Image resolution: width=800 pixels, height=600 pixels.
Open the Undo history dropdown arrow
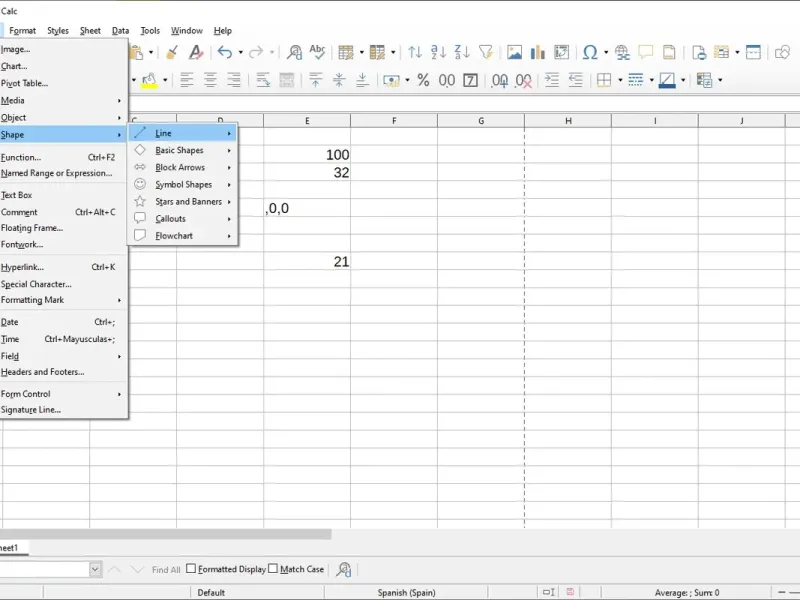(x=240, y=52)
